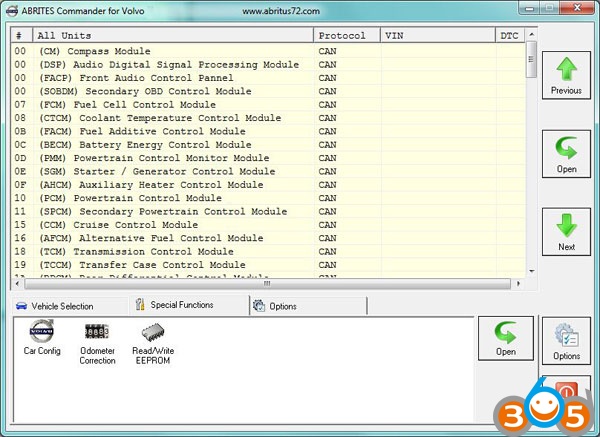Launch Odometer Correction tool
Image resolution: width=600 pixels, height=437 pixels.
tap(97, 341)
